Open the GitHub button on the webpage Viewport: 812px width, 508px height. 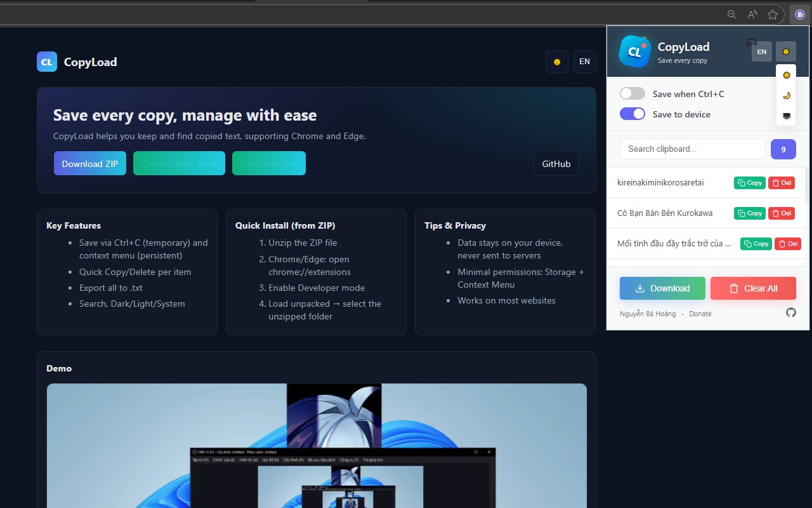click(556, 163)
